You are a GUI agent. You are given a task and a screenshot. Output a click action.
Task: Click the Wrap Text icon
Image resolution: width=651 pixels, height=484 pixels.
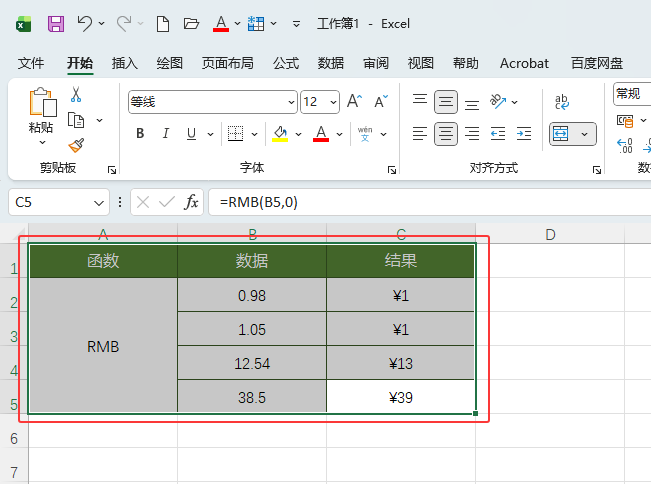pyautogui.click(x=562, y=102)
